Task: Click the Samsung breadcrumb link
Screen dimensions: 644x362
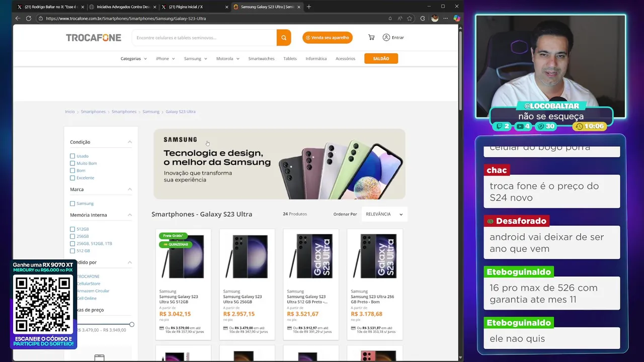Action: point(150,112)
